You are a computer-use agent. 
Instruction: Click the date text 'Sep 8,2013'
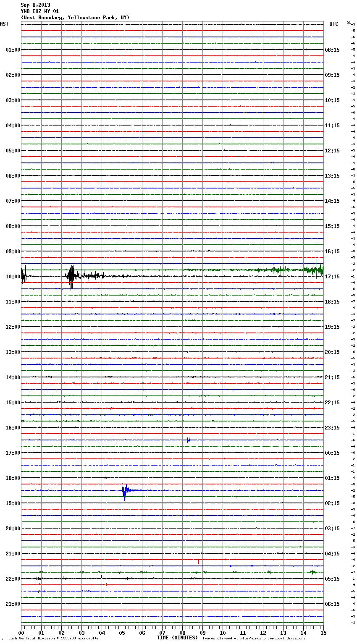(35, 5)
